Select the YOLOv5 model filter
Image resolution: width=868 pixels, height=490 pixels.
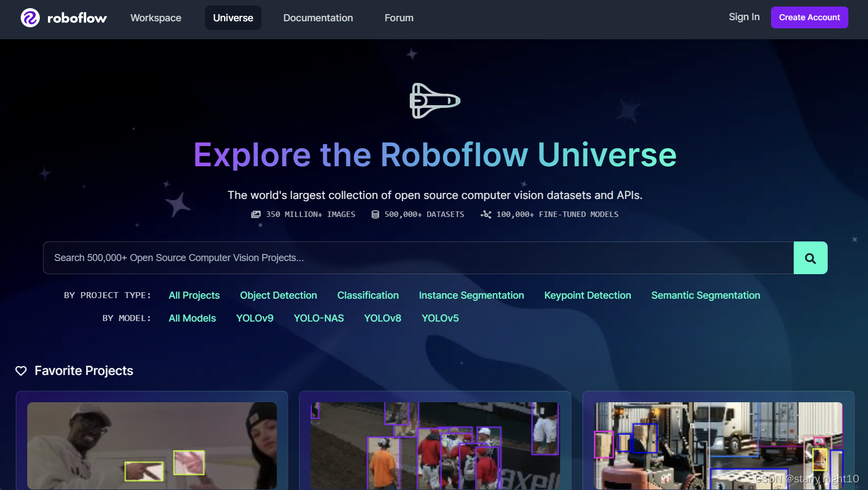pyautogui.click(x=440, y=318)
